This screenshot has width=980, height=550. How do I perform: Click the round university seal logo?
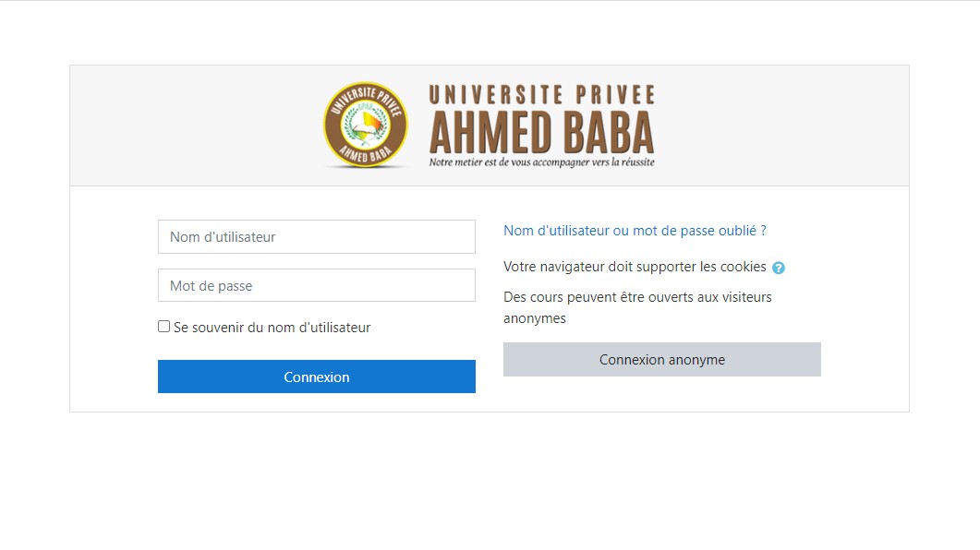tap(366, 125)
